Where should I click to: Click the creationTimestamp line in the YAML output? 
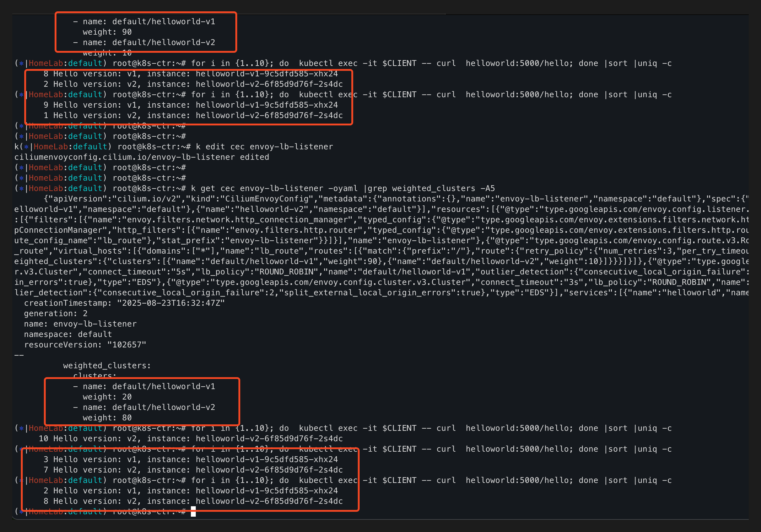(x=124, y=303)
